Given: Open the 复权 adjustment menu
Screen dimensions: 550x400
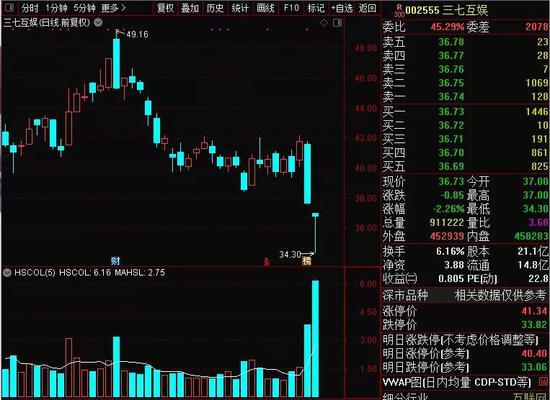Looking at the screenshot, I should click(x=166, y=8).
